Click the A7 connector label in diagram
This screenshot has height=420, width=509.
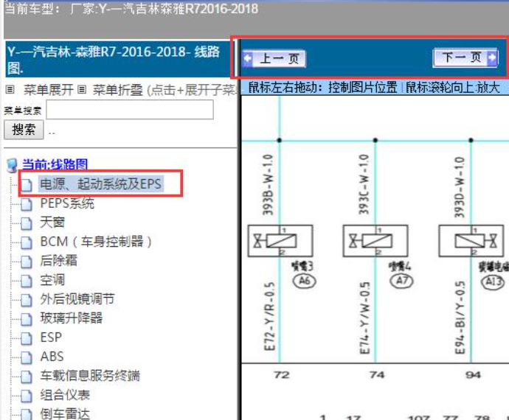pyautogui.click(x=402, y=281)
